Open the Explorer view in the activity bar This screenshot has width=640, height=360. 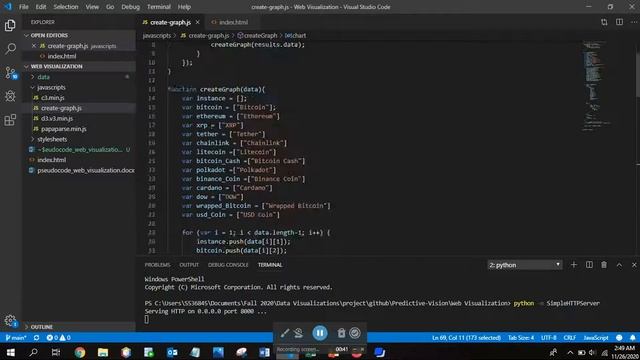(10, 25)
